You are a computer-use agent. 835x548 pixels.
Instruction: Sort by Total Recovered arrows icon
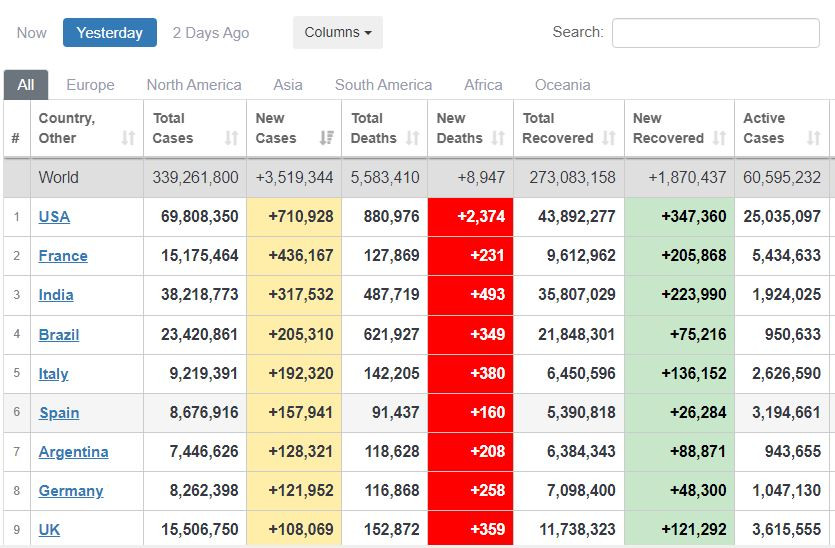point(609,138)
